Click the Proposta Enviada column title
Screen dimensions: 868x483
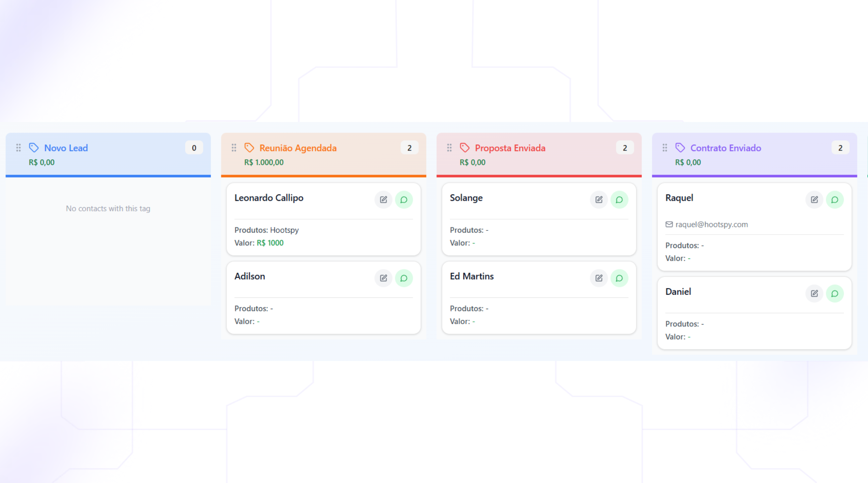pos(510,148)
